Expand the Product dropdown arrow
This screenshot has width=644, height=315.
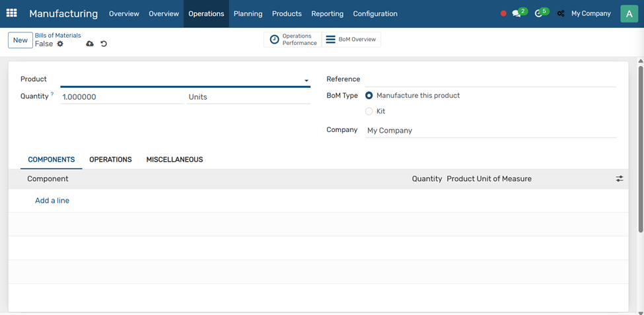pos(306,81)
